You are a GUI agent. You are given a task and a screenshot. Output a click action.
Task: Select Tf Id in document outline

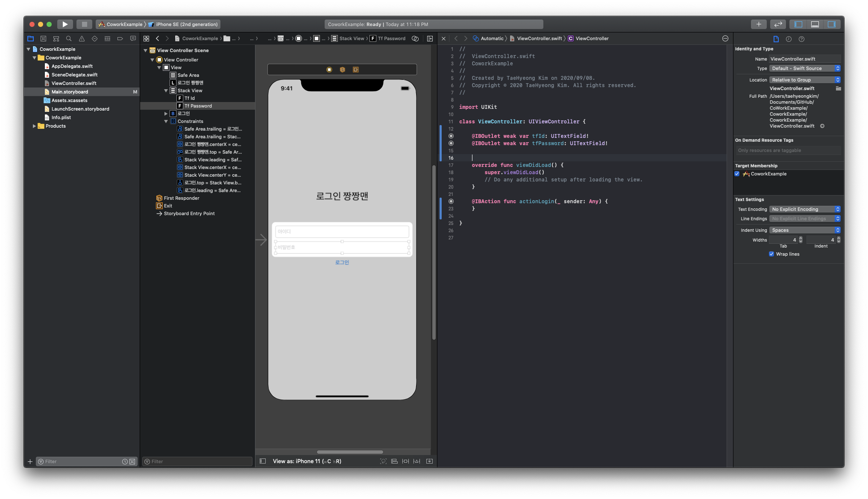pyautogui.click(x=189, y=98)
